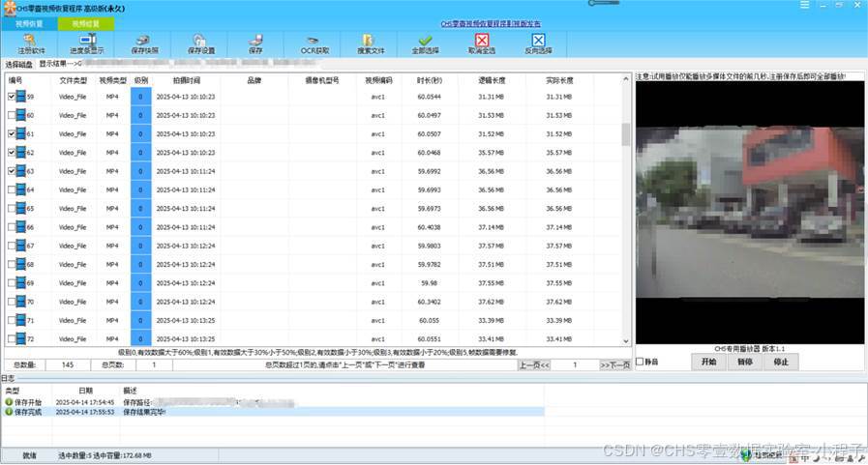868x465 pixels.
Task: Click the video file icon of row 68
Action: pos(21,264)
